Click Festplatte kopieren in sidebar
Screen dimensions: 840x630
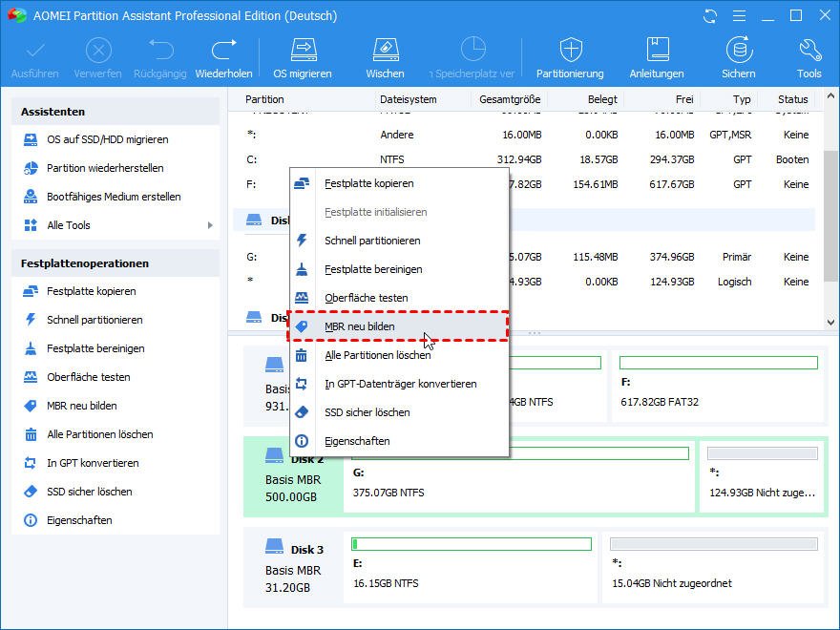(x=91, y=291)
